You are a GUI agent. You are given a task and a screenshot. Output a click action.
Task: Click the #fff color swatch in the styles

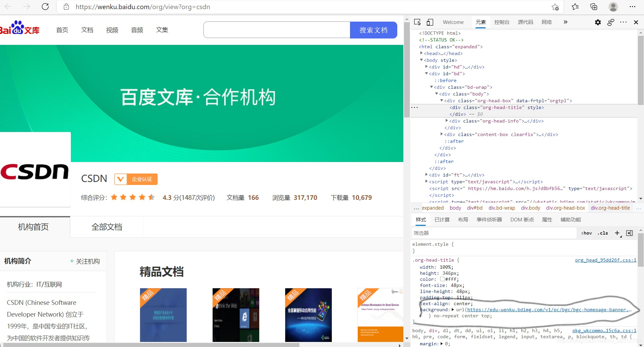[442, 279]
